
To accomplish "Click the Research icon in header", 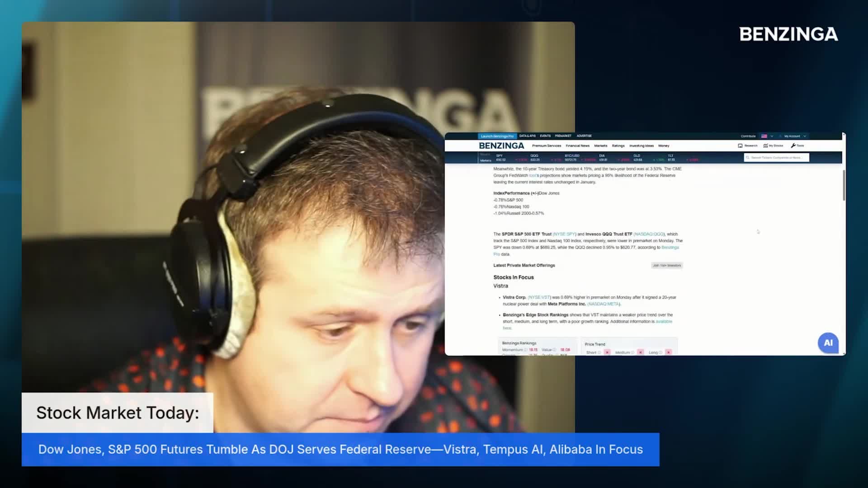I will click(x=740, y=145).
